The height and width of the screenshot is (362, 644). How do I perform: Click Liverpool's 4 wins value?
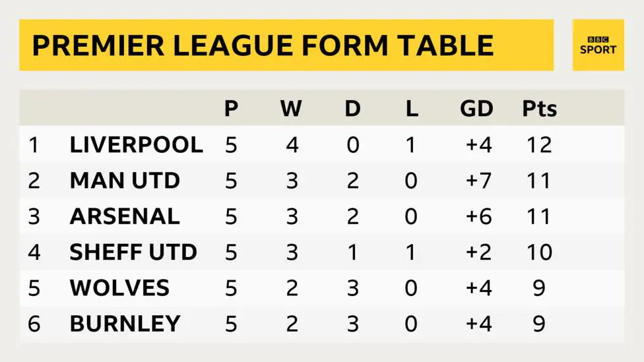(x=292, y=144)
